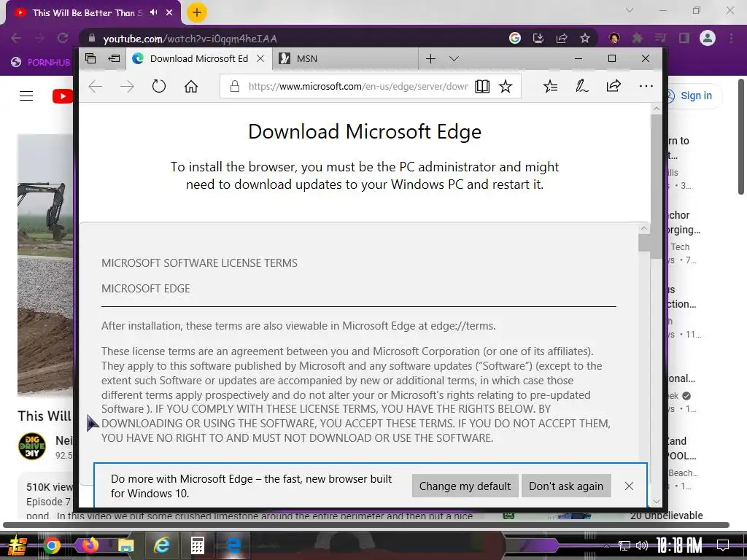Mute YouTube tab speaker icon in Chrome
The image size is (747, 560).
click(x=153, y=12)
